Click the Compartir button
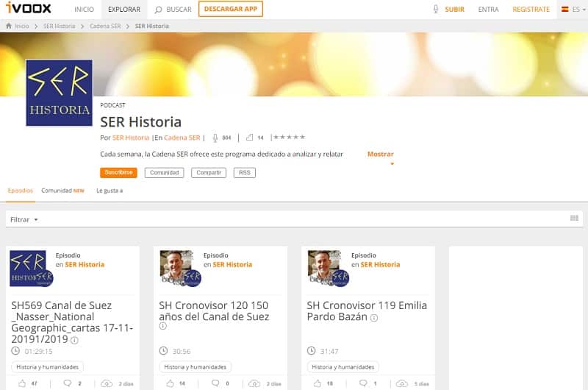This screenshot has width=588, height=390. click(209, 173)
